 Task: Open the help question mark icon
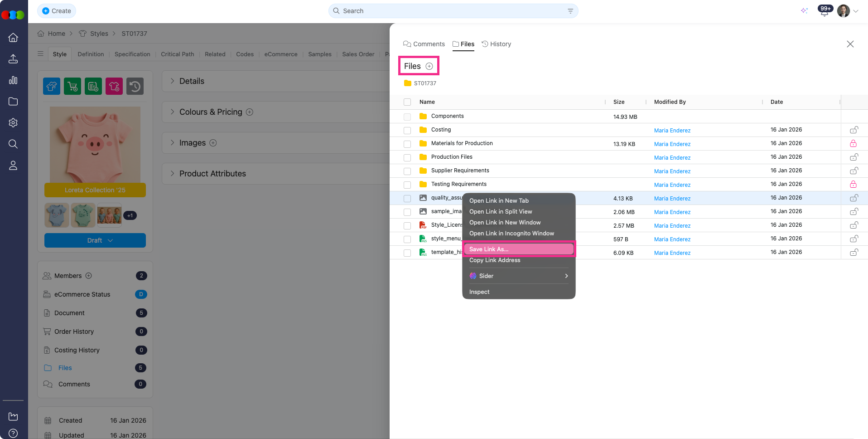click(x=13, y=433)
